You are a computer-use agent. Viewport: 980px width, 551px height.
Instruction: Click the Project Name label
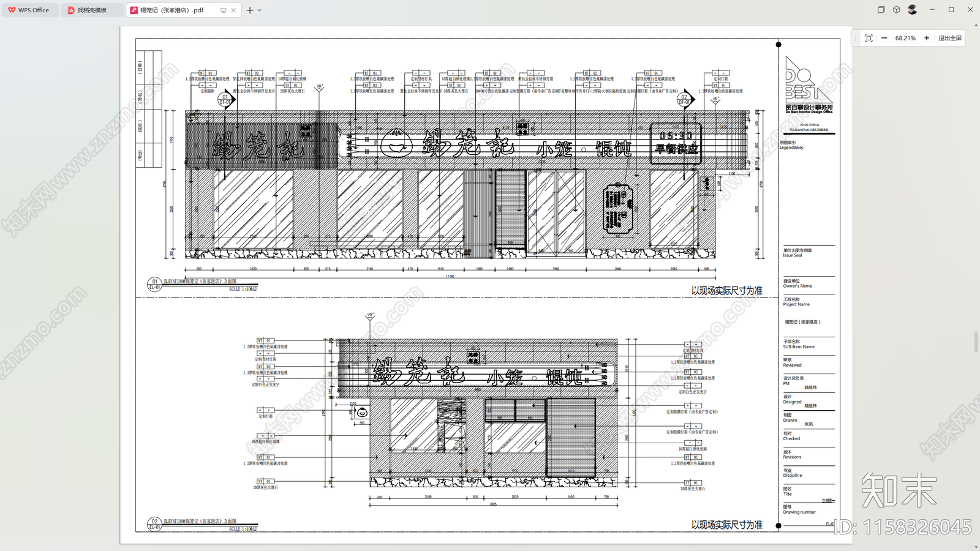tap(796, 304)
